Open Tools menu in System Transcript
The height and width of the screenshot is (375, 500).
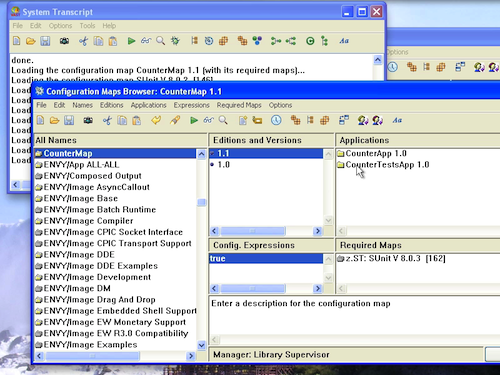(87, 26)
